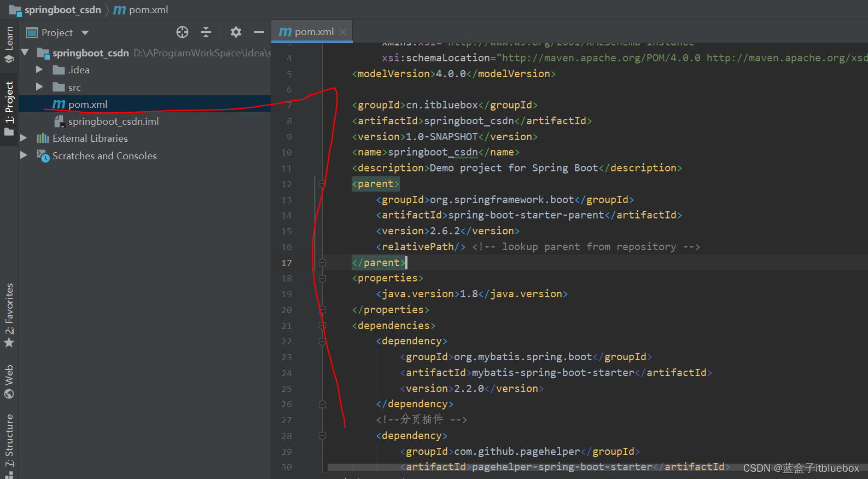Expand Scratches and Consoles node

pyautogui.click(x=24, y=155)
